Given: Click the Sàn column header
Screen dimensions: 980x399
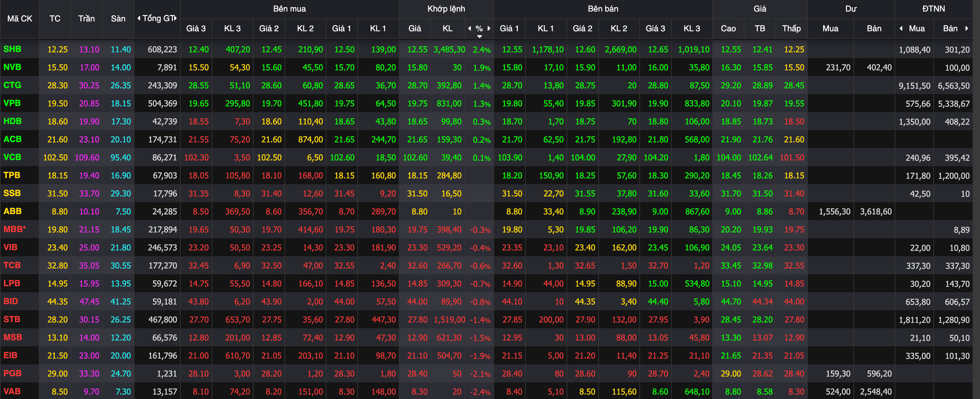Looking at the screenshot, I should [118, 19].
